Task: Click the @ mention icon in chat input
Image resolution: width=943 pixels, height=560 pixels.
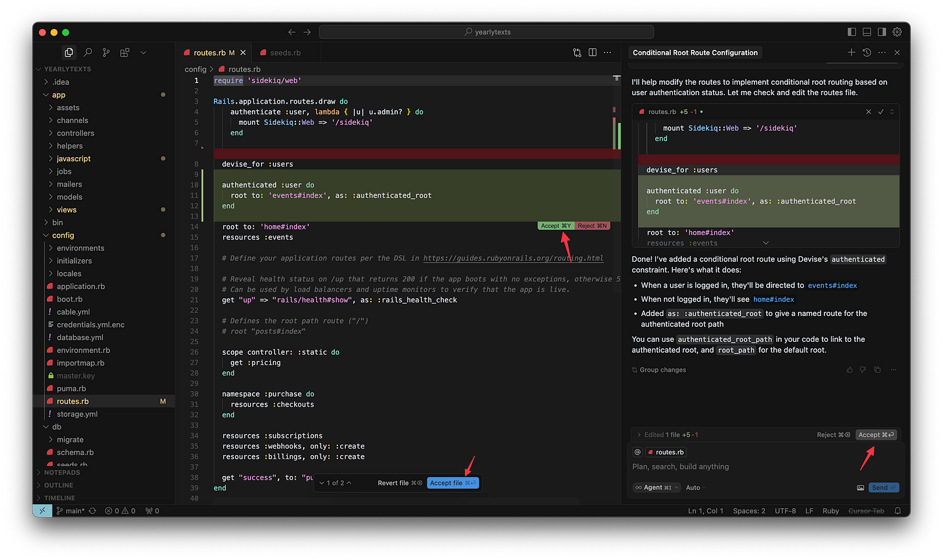Action: pyautogui.click(x=637, y=451)
